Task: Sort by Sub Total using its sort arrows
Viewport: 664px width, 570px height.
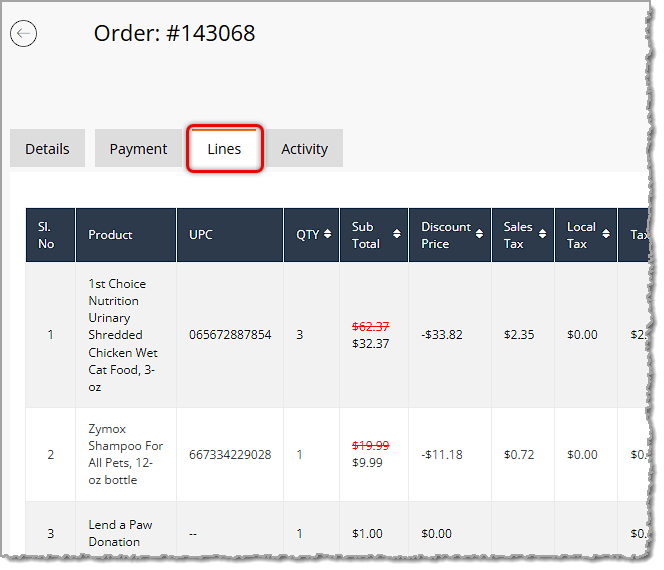Action: pyautogui.click(x=396, y=234)
